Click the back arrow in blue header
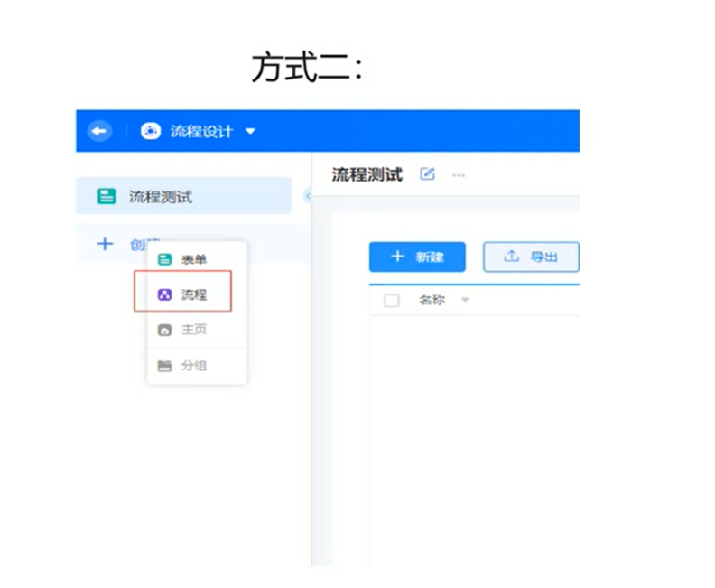The image size is (715, 588). [99, 131]
